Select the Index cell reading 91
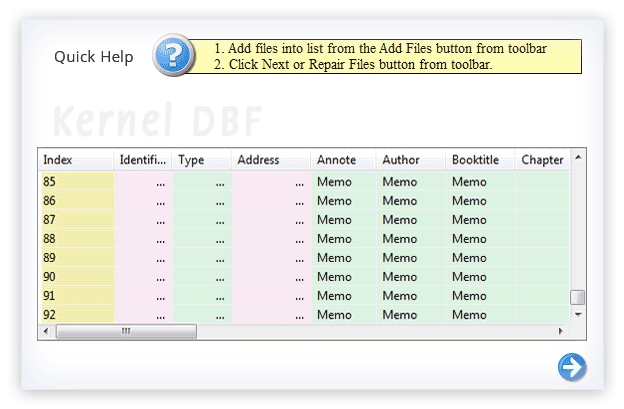Viewport: 624px width, 409px height. coord(78,296)
